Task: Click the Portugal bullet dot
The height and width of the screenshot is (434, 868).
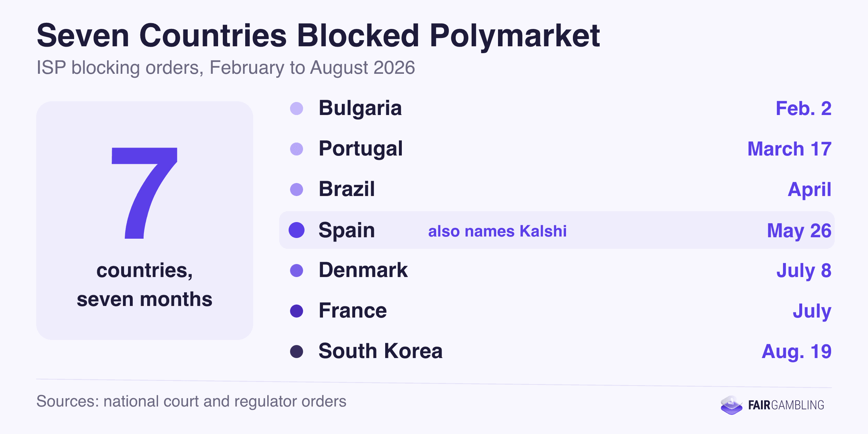Action: coord(297,149)
